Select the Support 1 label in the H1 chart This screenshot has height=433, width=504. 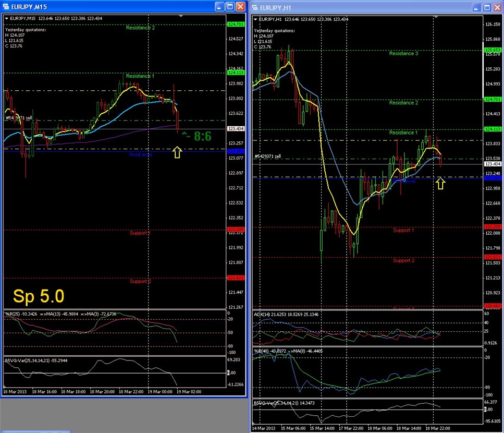(403, 230)
